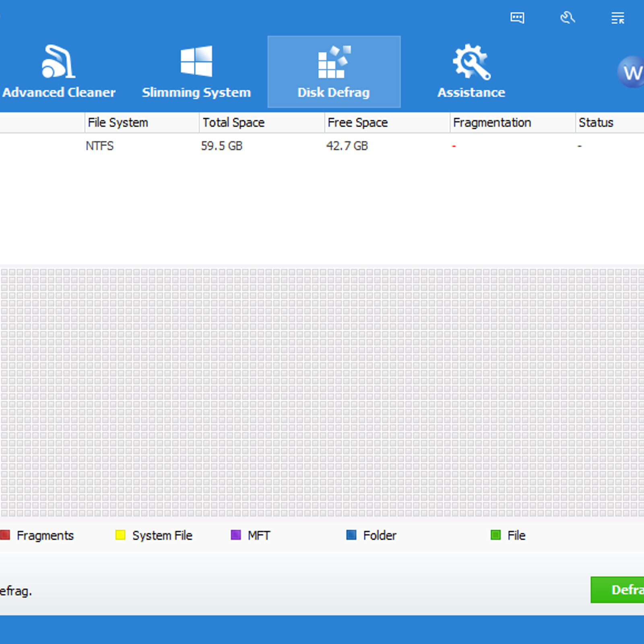Click the purple MFT legend swatch

click(x=236, y=535)
